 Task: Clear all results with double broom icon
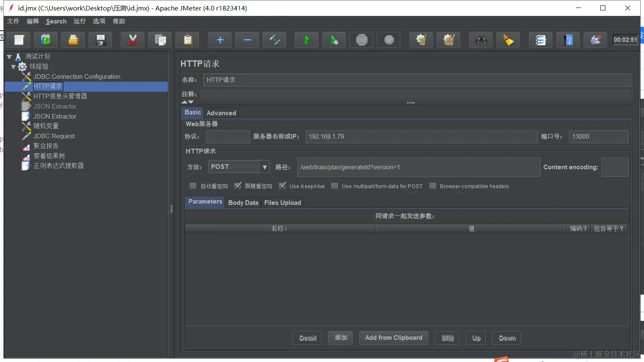coord(448,40)
